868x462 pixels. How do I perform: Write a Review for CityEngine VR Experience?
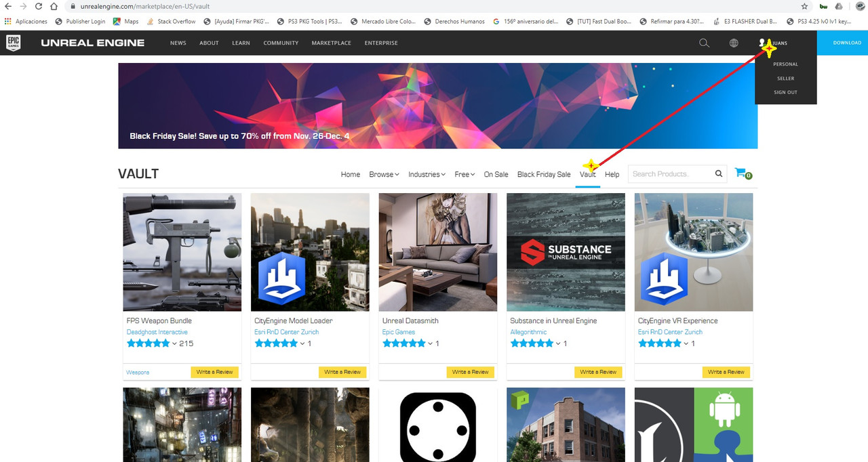(x=726, y=372)
